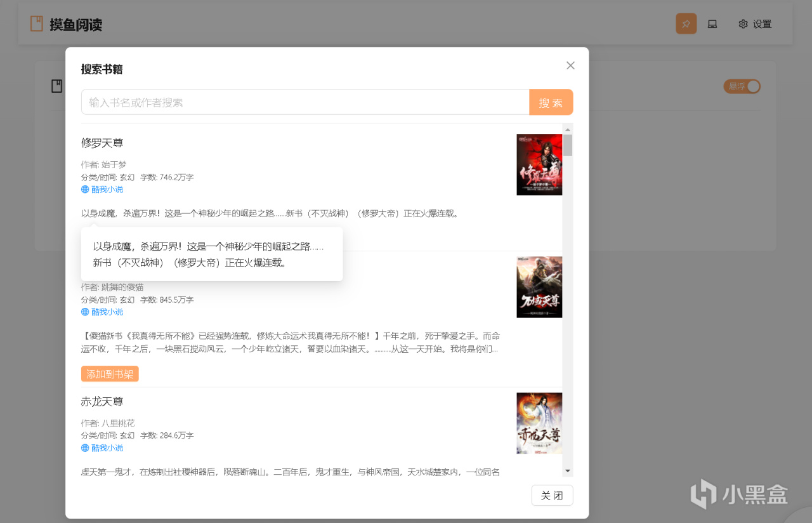Open 设置 settings
Image resolution: width=812 pixels, height=523 pixels.
tap(755, 24)
